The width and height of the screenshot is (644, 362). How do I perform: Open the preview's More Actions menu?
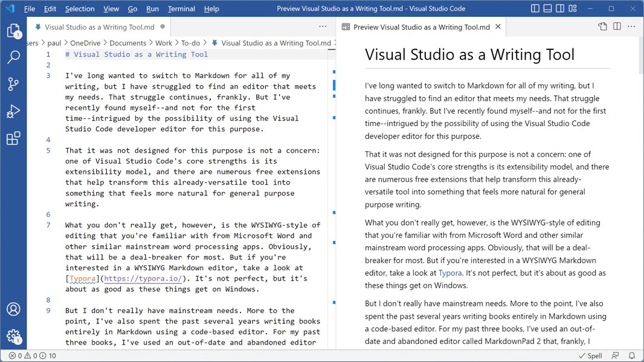coord(631,27)
